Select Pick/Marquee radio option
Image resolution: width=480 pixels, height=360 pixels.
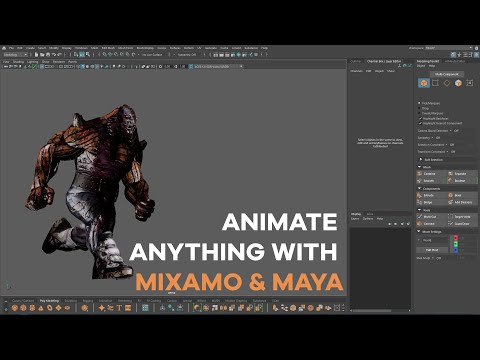419,103
